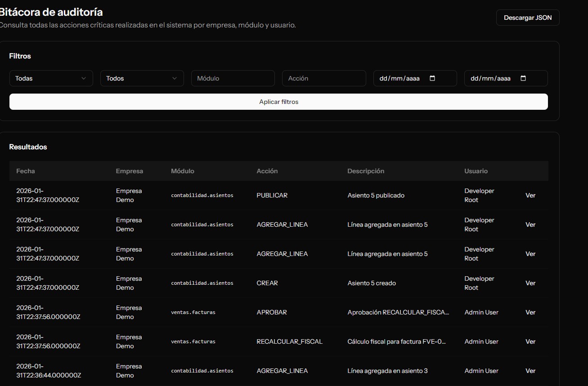Click the Fecha column header
Image resolution: width=588 pixels, height=386 pixels.
pos(26,171)
